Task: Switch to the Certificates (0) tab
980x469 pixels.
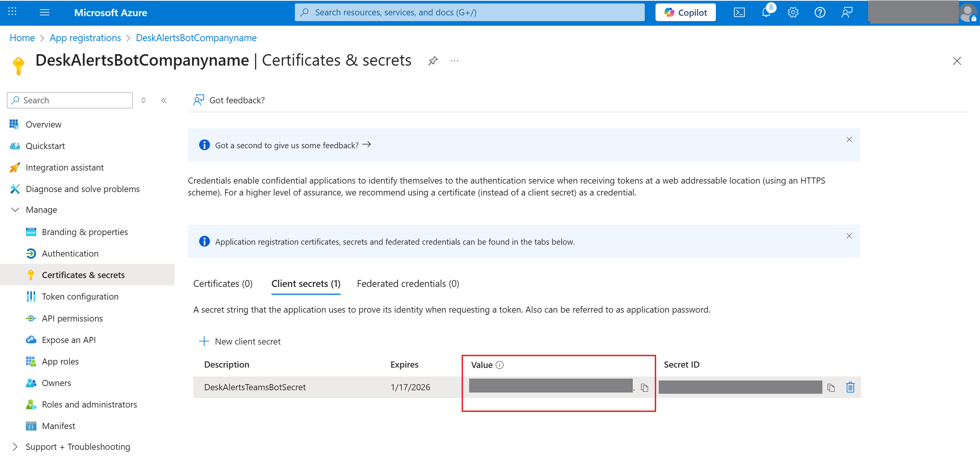Action: point(223,283)
